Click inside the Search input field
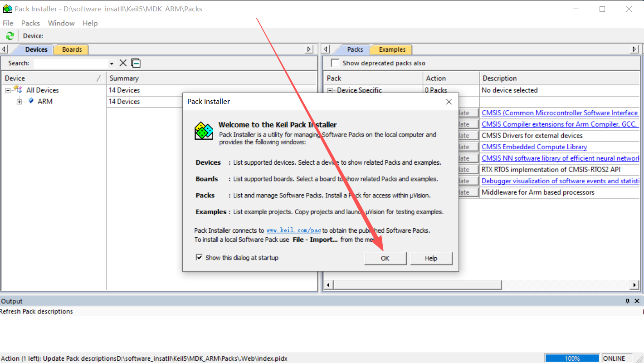Image resolution: width=644 pixels, height=363 pixels. click(71, 64)
